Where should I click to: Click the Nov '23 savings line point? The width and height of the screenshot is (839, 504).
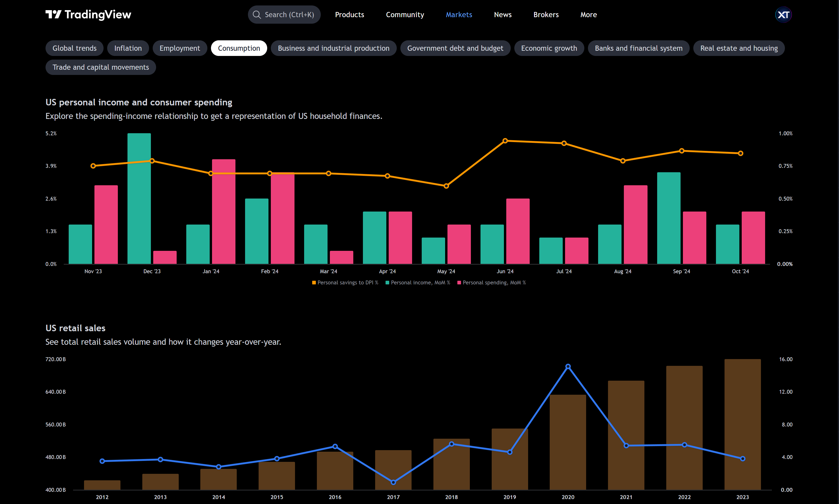click(x=93, y=166)
